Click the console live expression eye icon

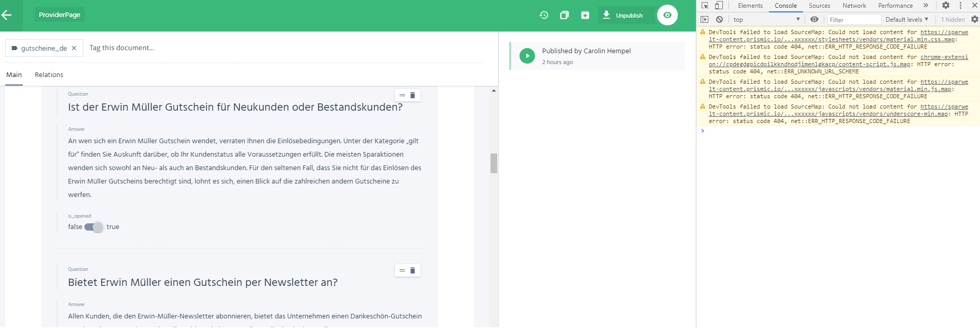tap(814, 19)
